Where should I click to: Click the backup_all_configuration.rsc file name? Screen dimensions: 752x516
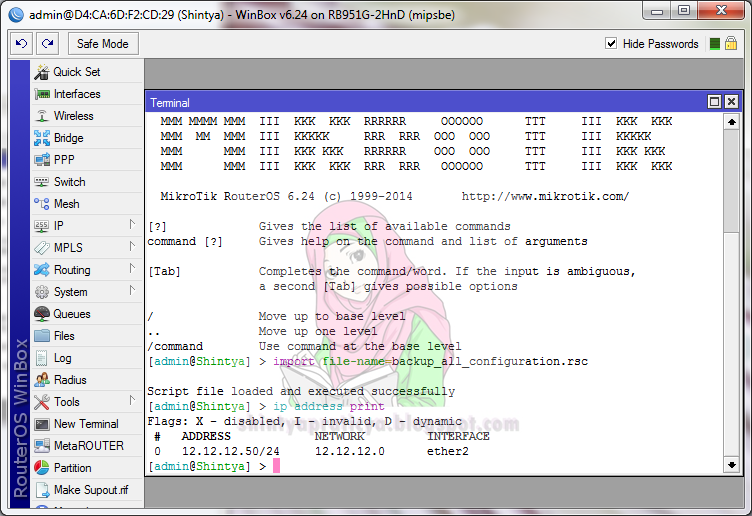click(490, 362)
